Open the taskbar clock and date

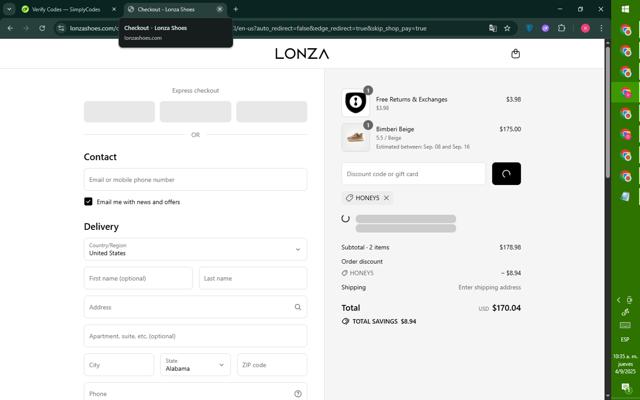(x=625, y=364)
